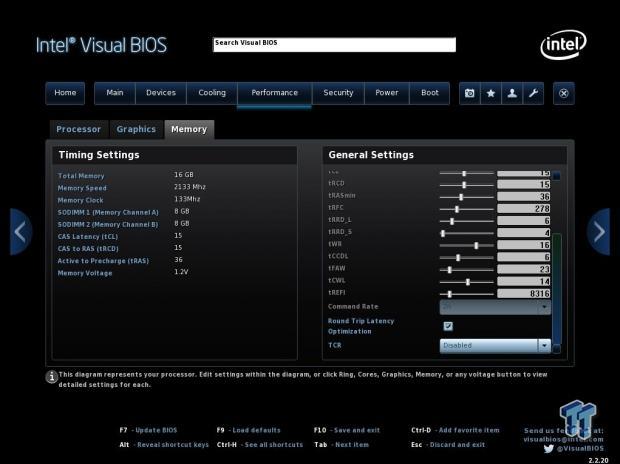620x464 pixels.
Task: Click the scrollbar's bottom arrow button
Action: pyautogui.click(x=557, y=349)
